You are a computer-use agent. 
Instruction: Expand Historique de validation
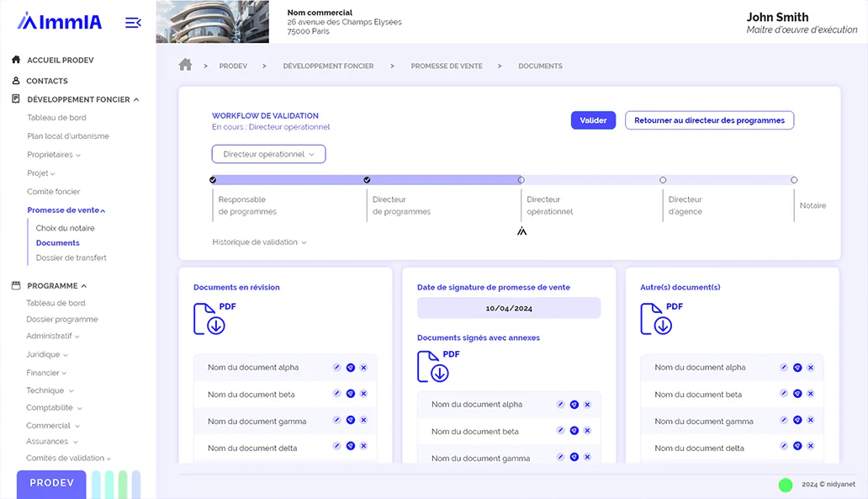[x=259, y=242]
